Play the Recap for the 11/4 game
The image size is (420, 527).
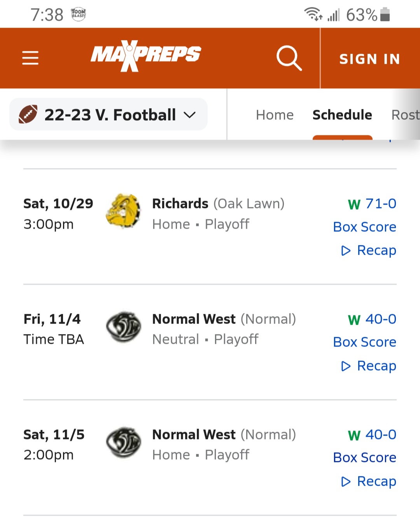tap(369, 366)
